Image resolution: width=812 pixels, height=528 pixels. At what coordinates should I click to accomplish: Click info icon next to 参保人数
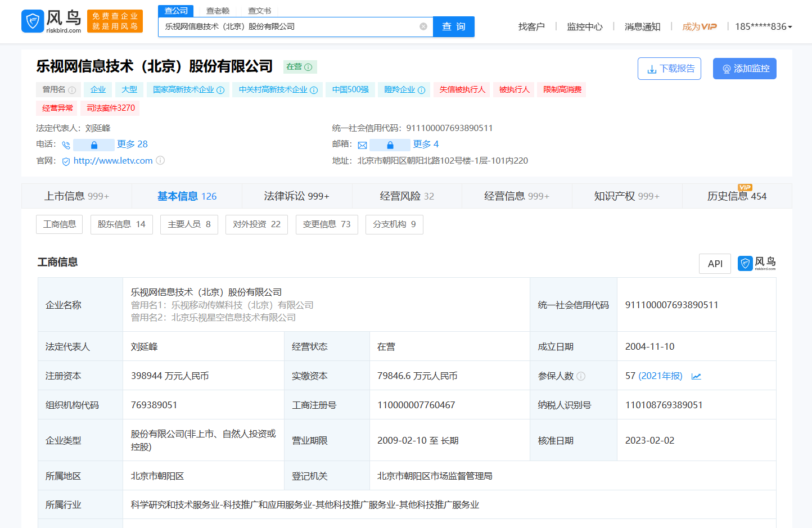(x=581, y=376)
